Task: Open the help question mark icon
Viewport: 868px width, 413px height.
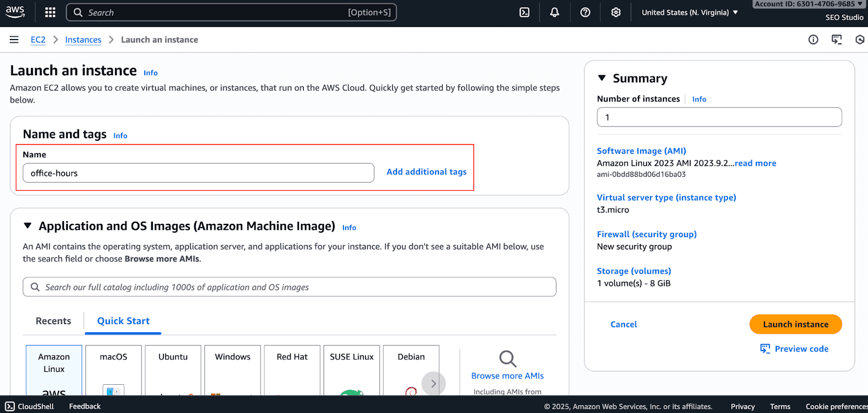Action: 585,12
